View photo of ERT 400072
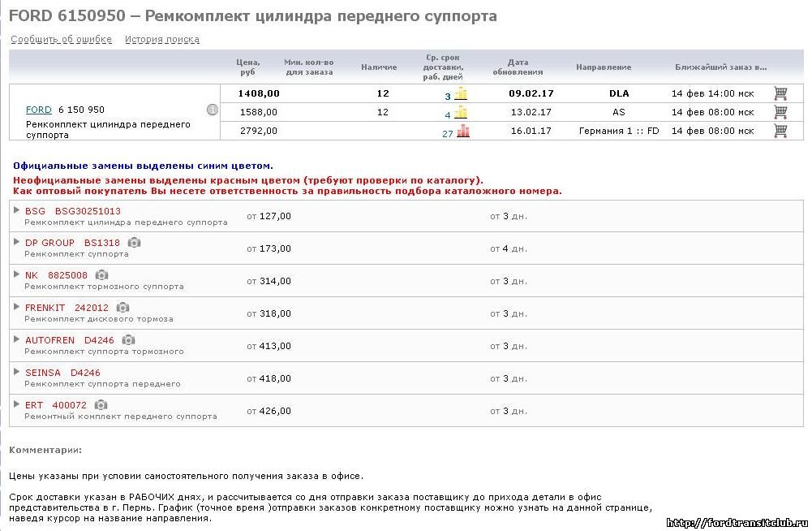 point(101,404)
